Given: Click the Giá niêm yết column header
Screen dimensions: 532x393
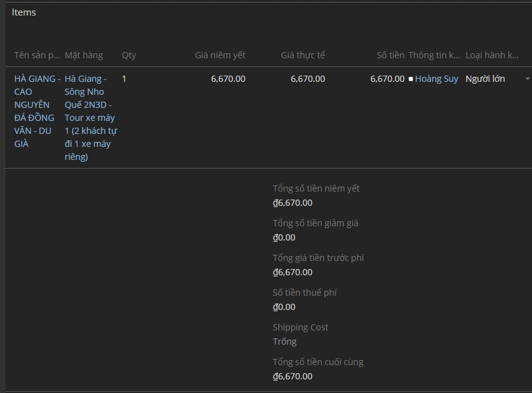Looking at the screenshot, I should pos(220,55).
